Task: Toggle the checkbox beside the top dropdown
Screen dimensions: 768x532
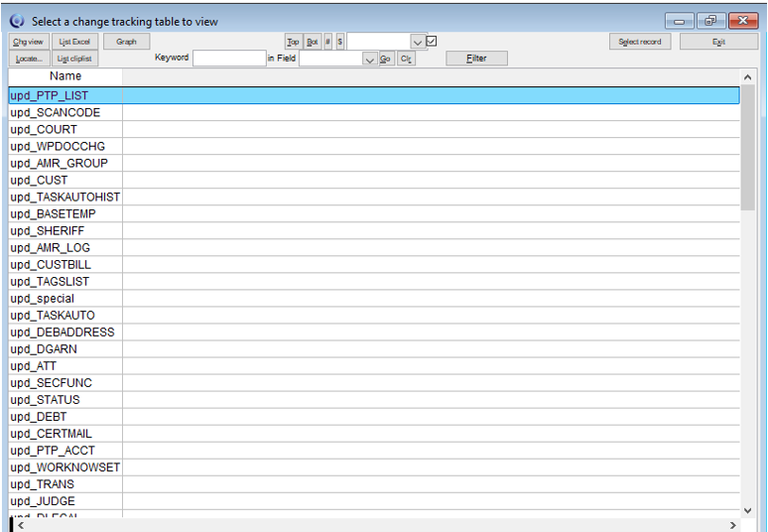Action: click(x=432, y=41)
